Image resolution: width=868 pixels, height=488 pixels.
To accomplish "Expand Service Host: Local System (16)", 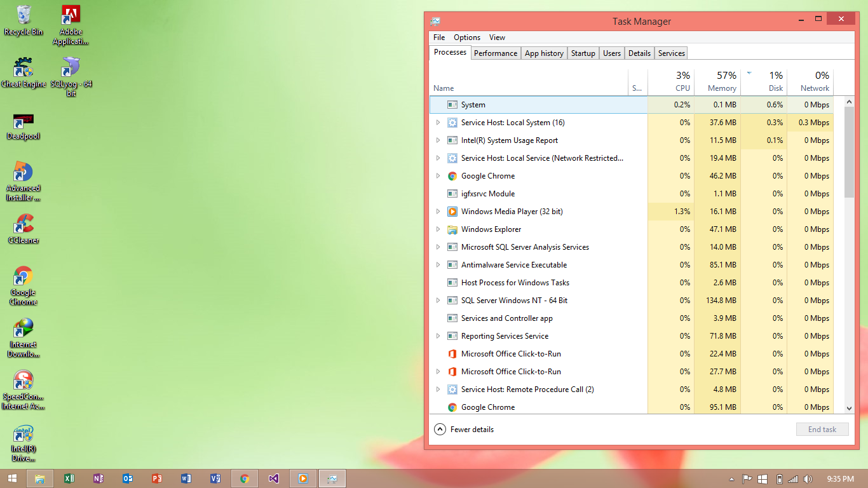I will (438, 123).
